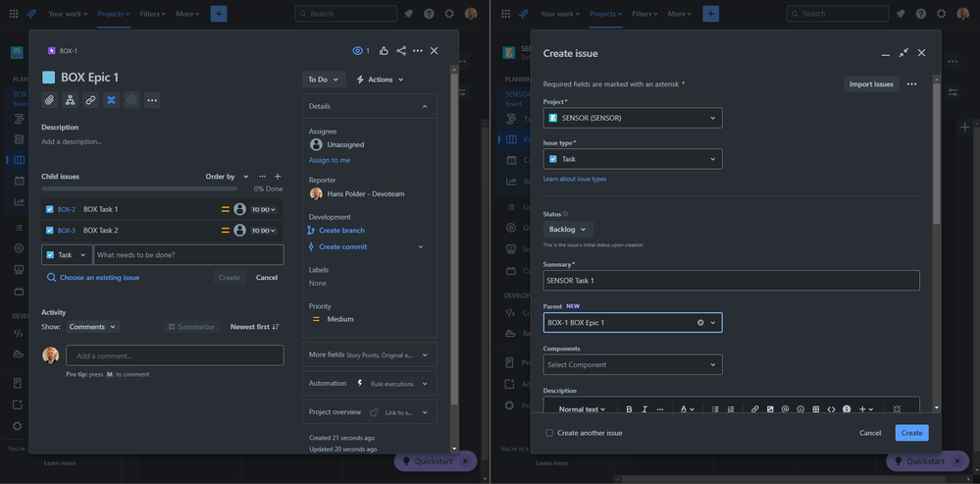980x484 pixels.
Task: Click the Bold formatting icon
Action: pyautogui.click(x=629, y=409)
